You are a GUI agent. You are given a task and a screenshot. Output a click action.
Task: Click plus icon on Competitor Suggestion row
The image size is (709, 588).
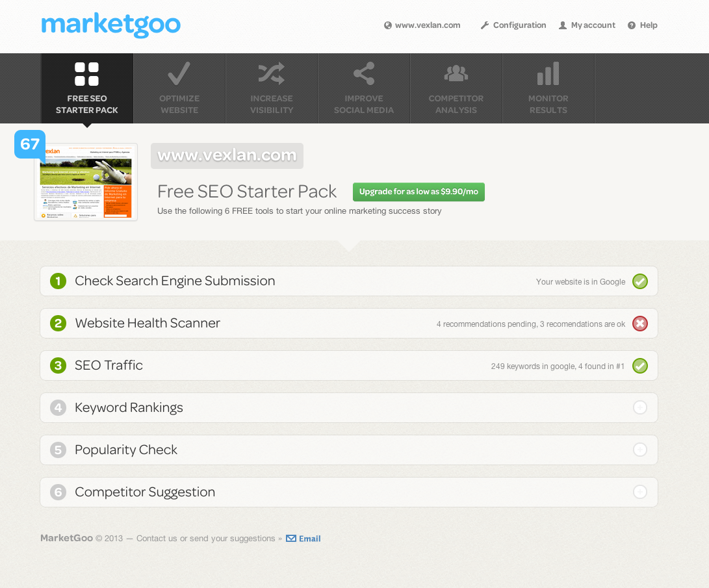[x=640, y=492]
